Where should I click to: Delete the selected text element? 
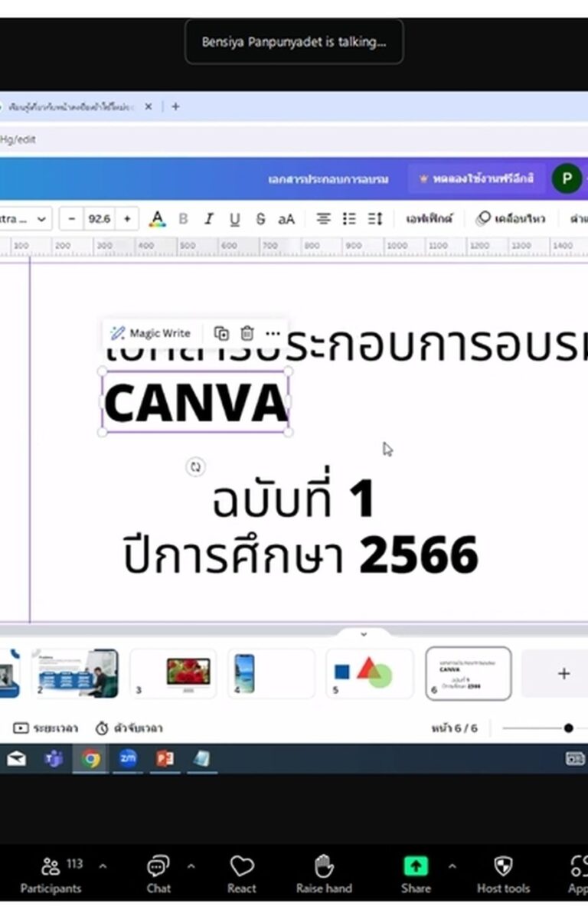pyautogui.click(x=247, y=333)
